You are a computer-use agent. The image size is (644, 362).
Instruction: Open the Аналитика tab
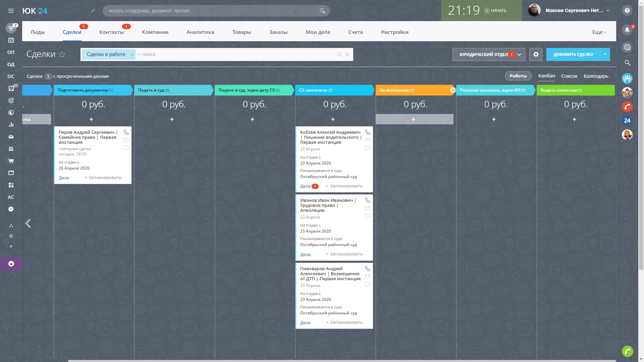[x=200, y=32]
